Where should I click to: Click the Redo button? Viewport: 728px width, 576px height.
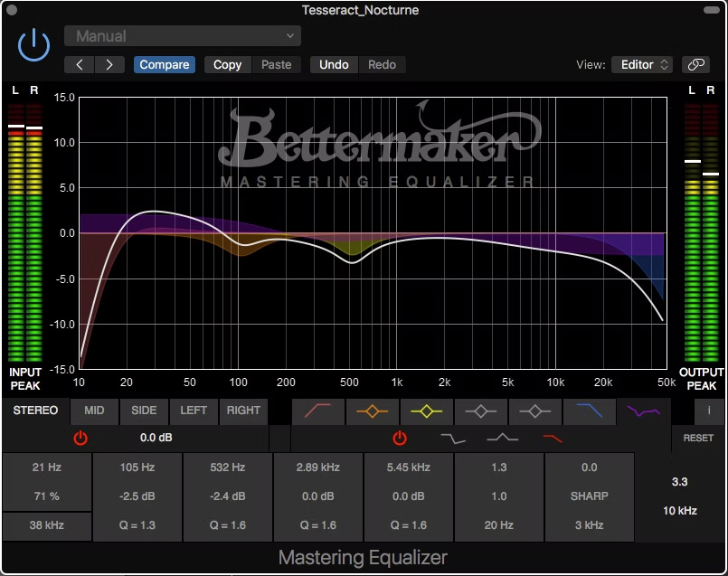(x=383, y=65)
